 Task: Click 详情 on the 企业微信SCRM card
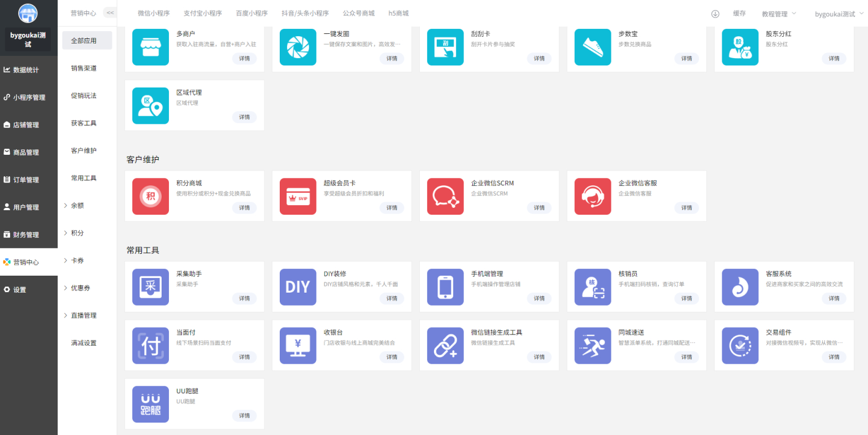539,208
